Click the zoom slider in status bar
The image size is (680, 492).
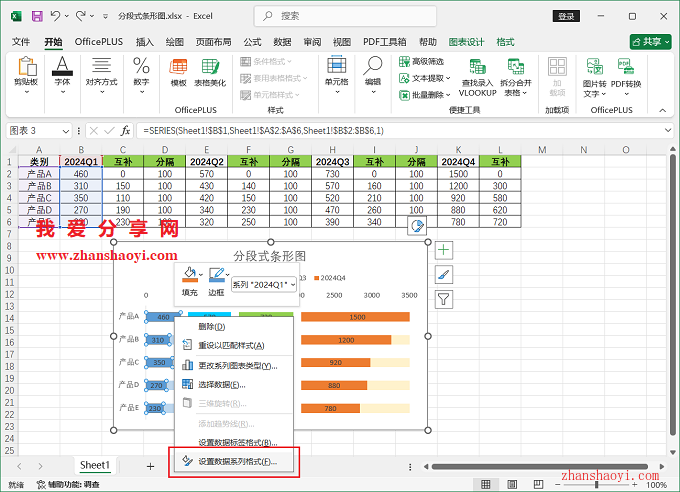[598, 485]
